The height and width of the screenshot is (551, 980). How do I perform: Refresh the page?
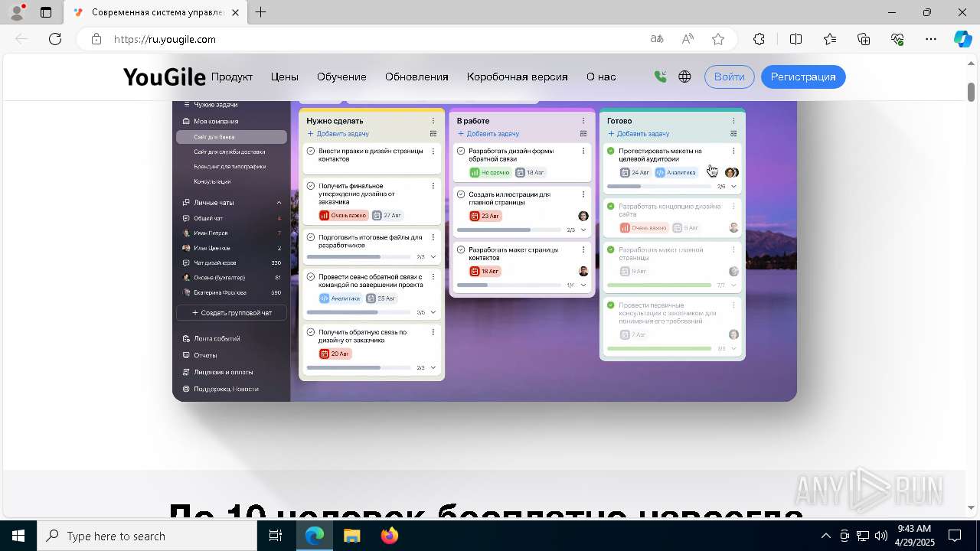click(55, 39)
